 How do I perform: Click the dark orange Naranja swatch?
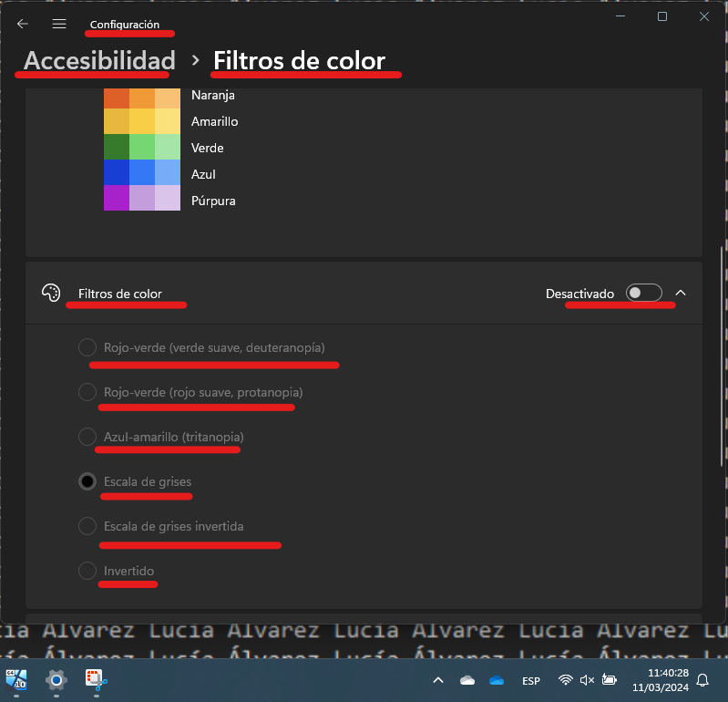point(117,98)
